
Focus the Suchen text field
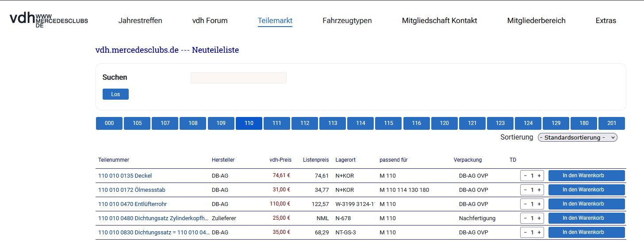pyautogui.click(x=238, y=78)
